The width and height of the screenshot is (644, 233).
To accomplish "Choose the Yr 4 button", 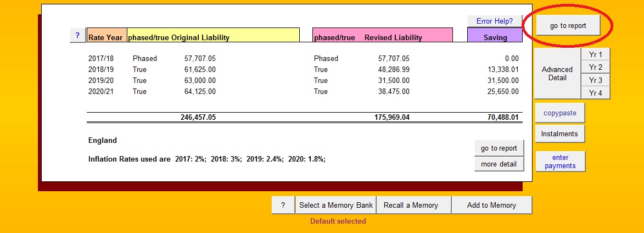I will tap(595, 93).
